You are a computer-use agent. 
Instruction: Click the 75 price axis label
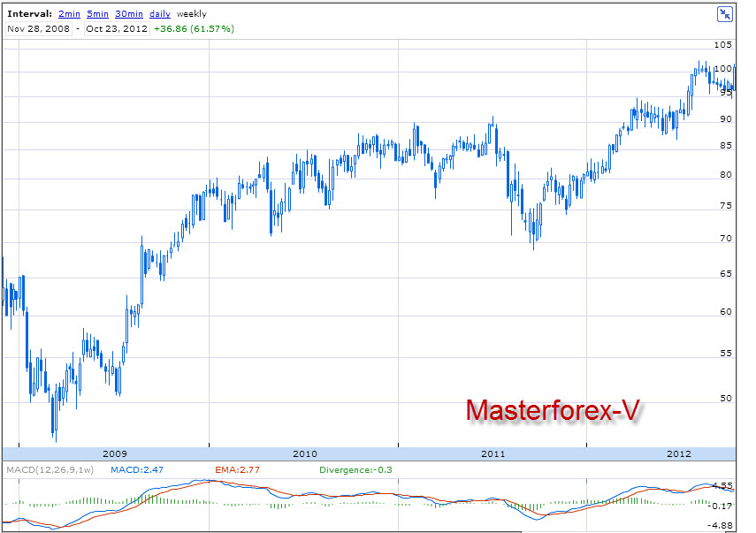click(726, 206)
